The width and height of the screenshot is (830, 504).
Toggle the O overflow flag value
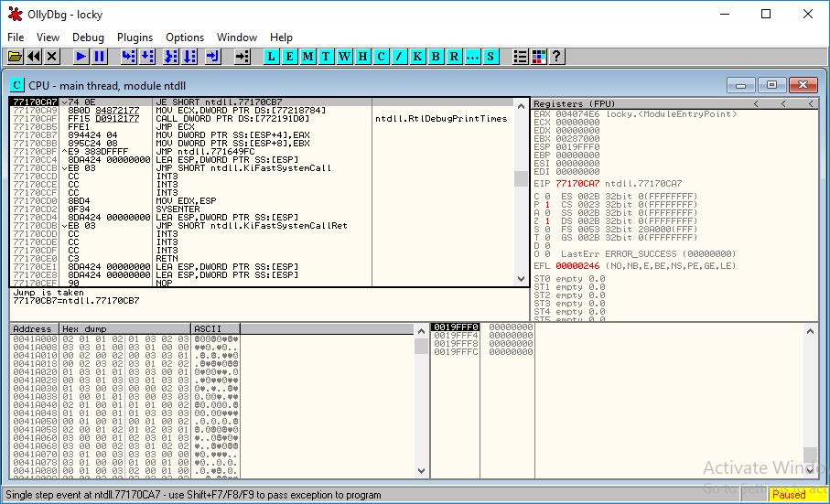click(547, 254)
